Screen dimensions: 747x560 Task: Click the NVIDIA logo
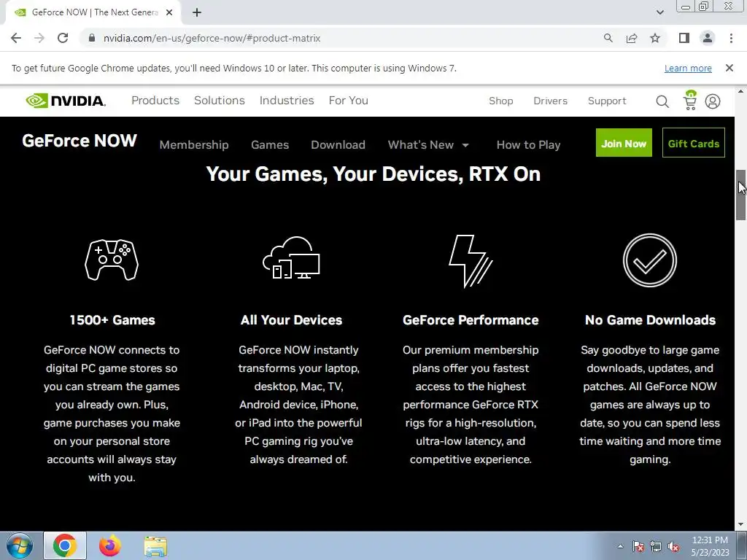(x=66, y=101)
